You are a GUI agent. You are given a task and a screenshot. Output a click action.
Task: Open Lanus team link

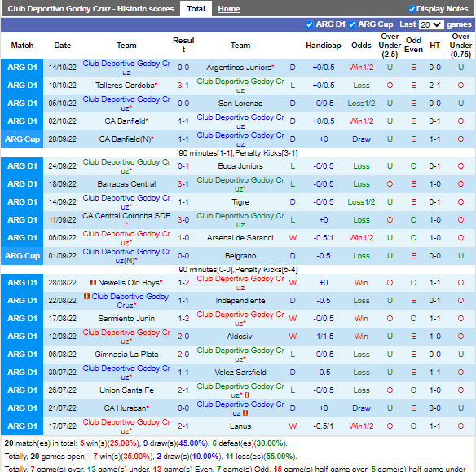pyautogui.click(x=240, y=426)
